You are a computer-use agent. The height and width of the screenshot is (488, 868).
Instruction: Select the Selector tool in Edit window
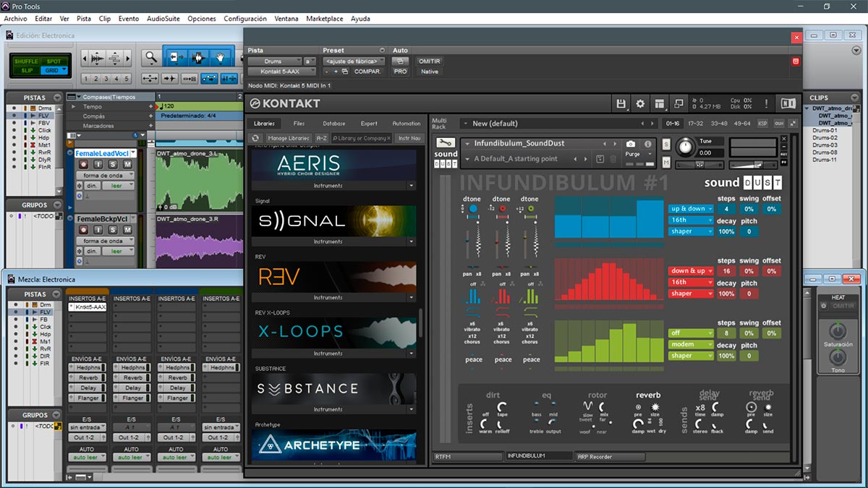point(197,57)
